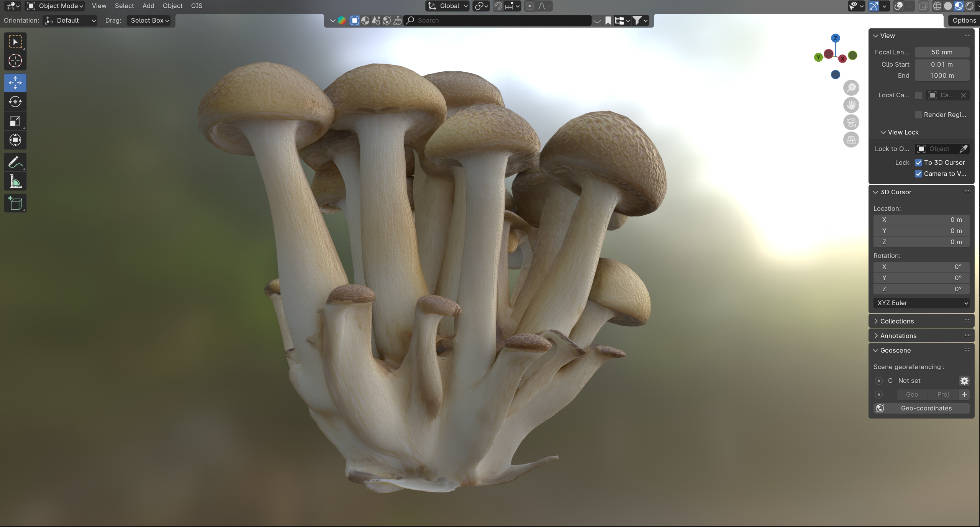Activate the Rotate tool

pos(15,102)
